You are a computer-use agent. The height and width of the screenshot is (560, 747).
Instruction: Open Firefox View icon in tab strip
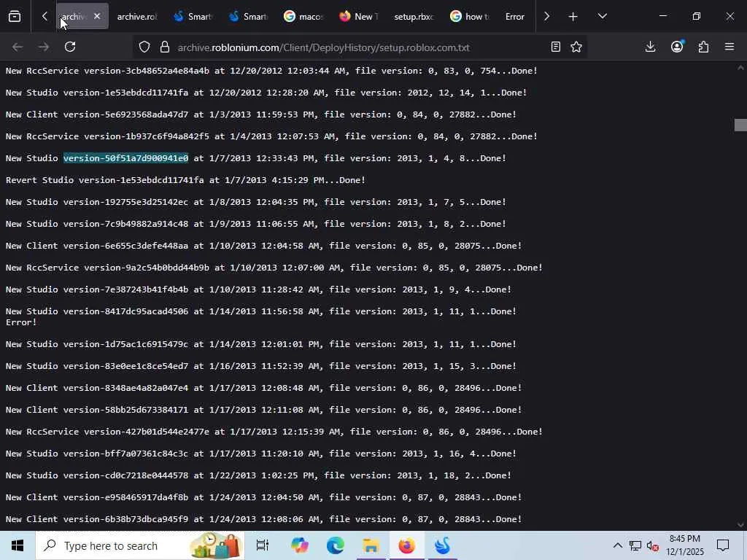tap(15, 17)
